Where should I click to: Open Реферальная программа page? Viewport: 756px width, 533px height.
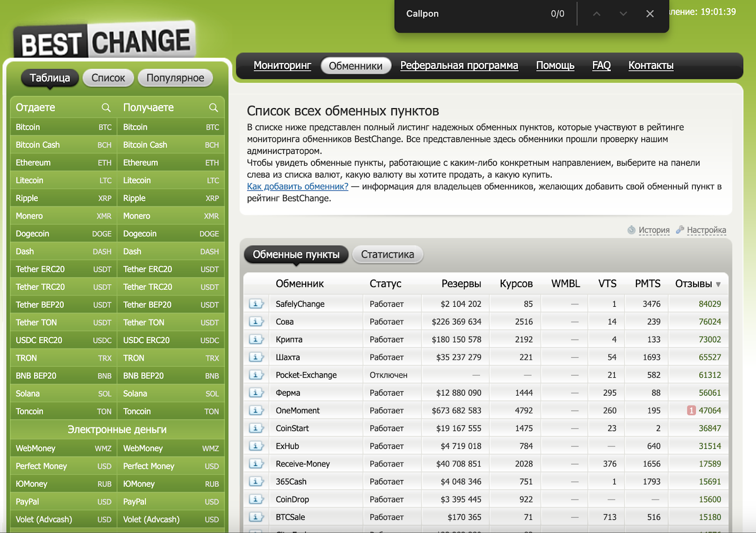tap(459, 66)
